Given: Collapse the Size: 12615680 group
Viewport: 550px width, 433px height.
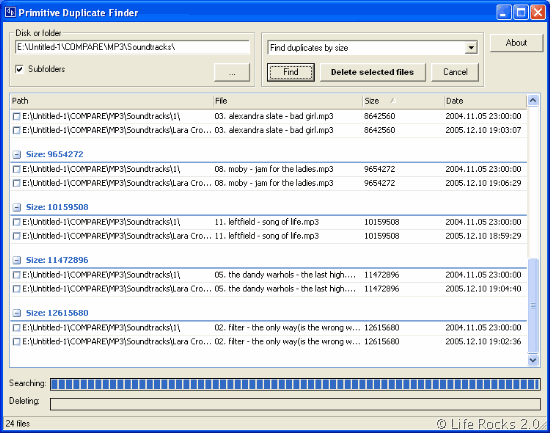Looking at the screenshot, I should [16, 313].
